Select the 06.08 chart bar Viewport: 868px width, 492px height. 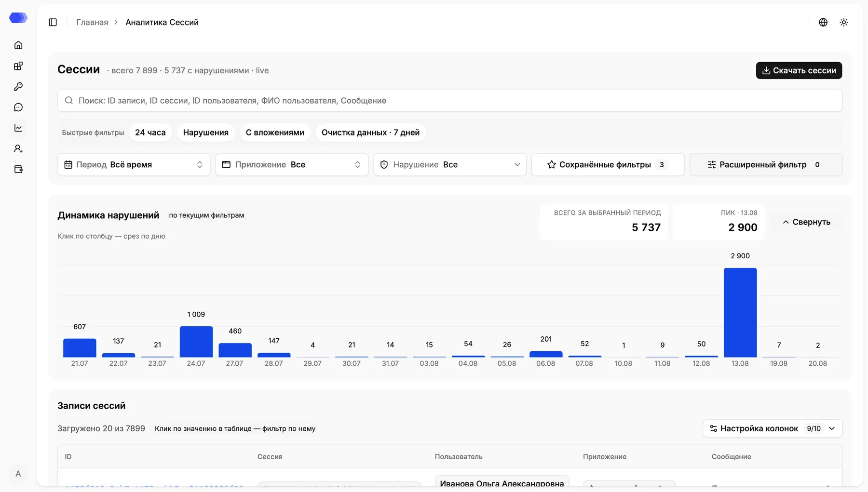pyautogui.click(x=546, y=354)
